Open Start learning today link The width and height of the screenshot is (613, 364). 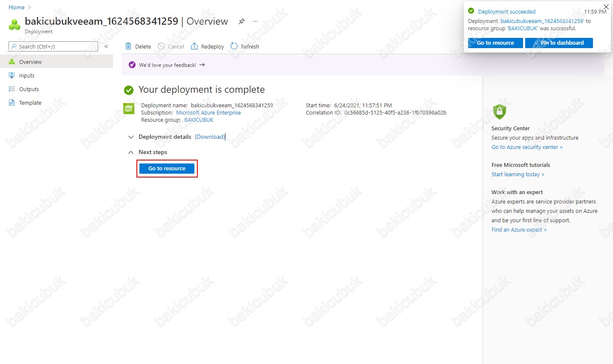[x=518, y=175]
